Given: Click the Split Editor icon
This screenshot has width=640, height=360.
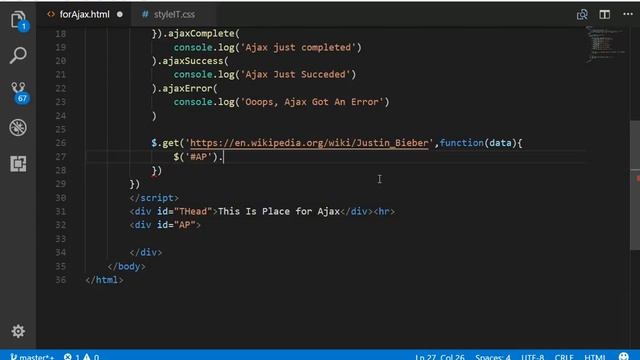Looking at the screenshot, I should click(604, 15).
